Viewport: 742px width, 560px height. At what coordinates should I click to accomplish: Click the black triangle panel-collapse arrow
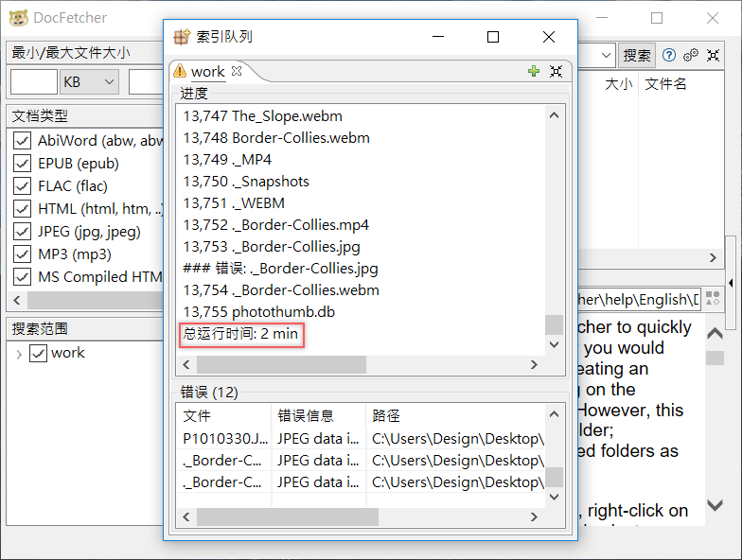coord(731,283)
